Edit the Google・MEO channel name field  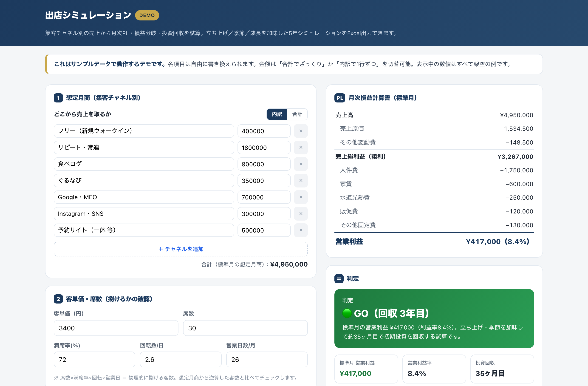144,197
